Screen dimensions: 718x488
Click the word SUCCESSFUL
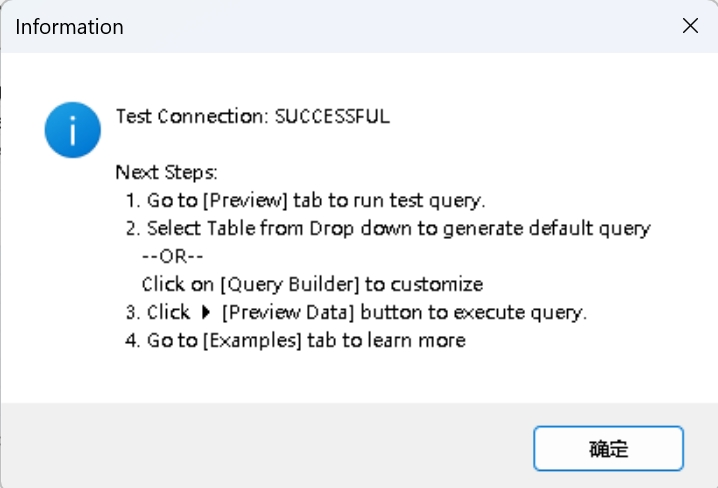pyautogui.click(x=332, y=116)
